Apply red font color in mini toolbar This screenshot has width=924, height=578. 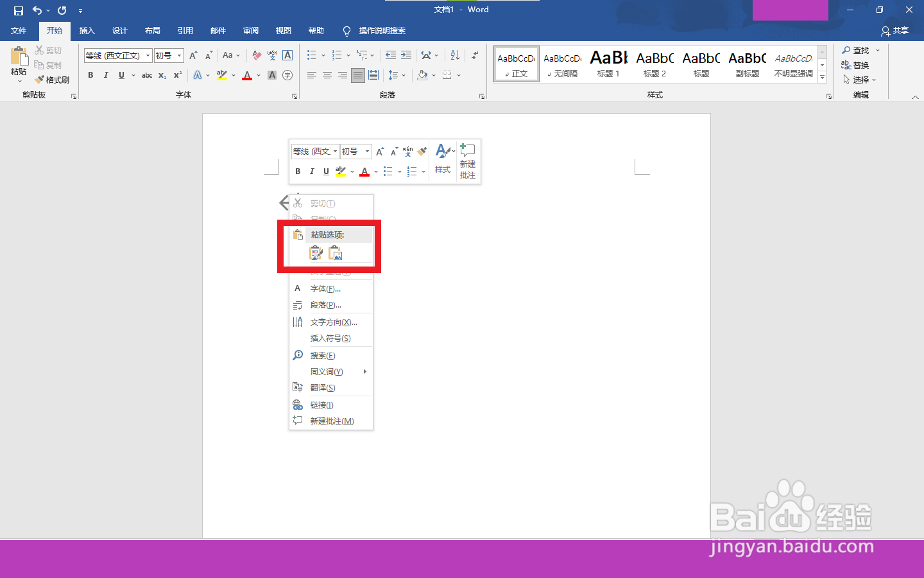pos(364,171)
